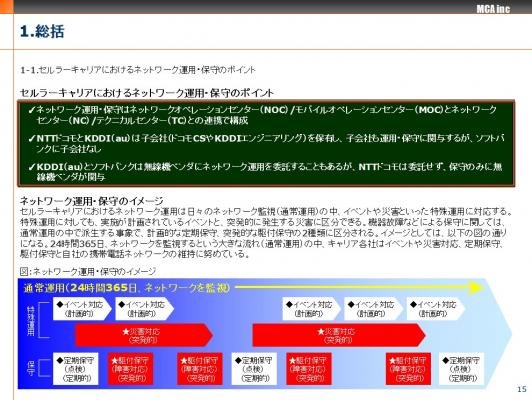Image resolution: width=532 pixels, height=400 pixels.
Task: Click checkmark bullet beginning NTTドコモとKDDI(au)
Action: (266, 143)
